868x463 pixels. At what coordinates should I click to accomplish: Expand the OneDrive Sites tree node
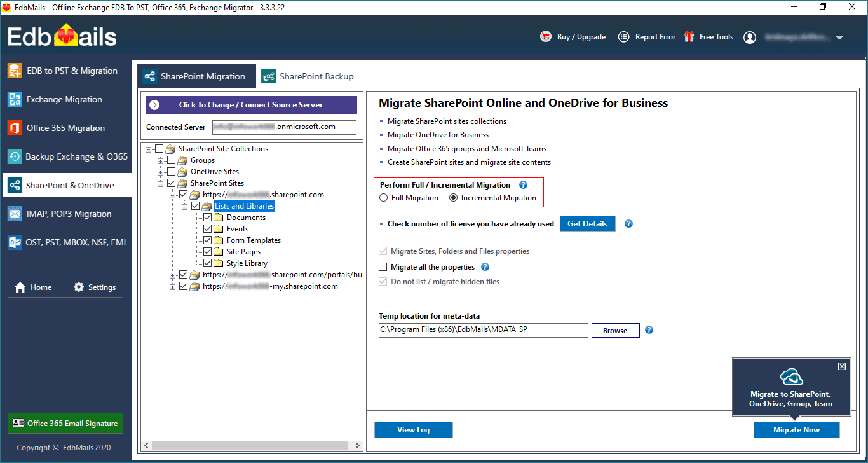point(161,172)
